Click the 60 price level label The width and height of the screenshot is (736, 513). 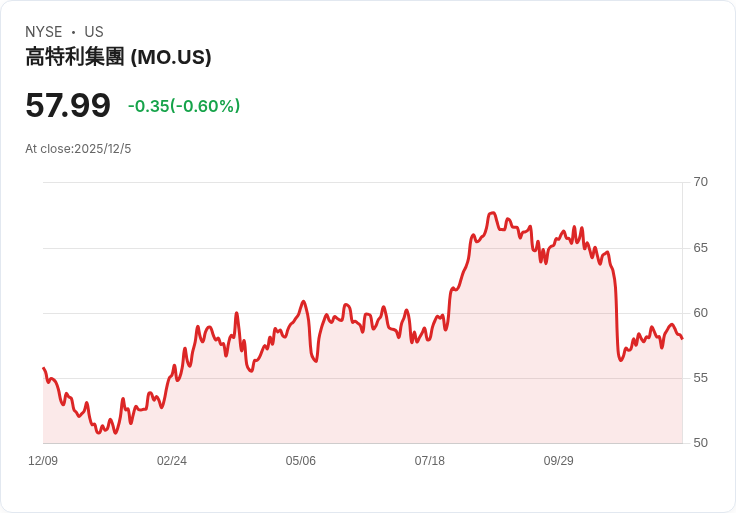[701, 313]
